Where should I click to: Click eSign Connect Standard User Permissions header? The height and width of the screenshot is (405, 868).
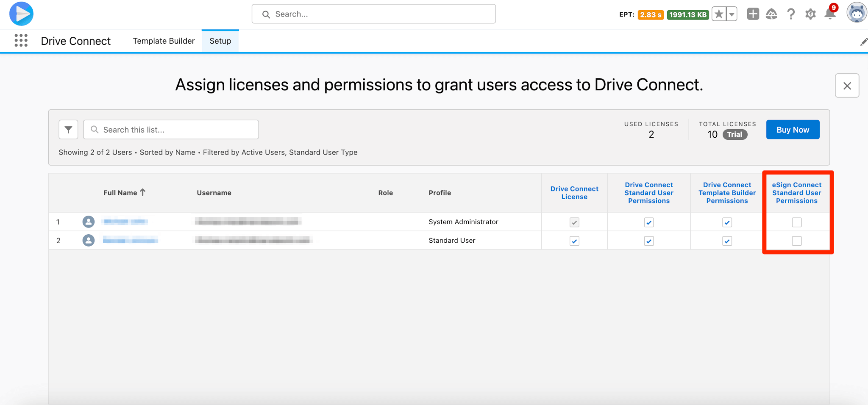[x=797, y=193]
